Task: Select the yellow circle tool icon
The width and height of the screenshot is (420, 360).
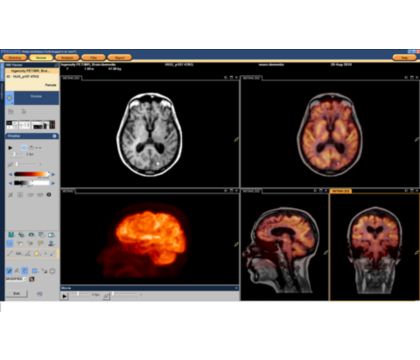Action: pos(36,254)
